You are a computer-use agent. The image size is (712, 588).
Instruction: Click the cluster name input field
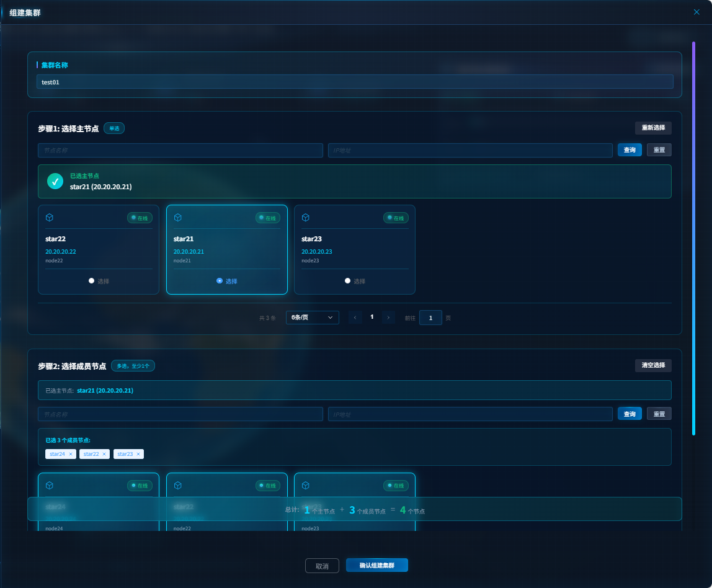tap(354, 82)
